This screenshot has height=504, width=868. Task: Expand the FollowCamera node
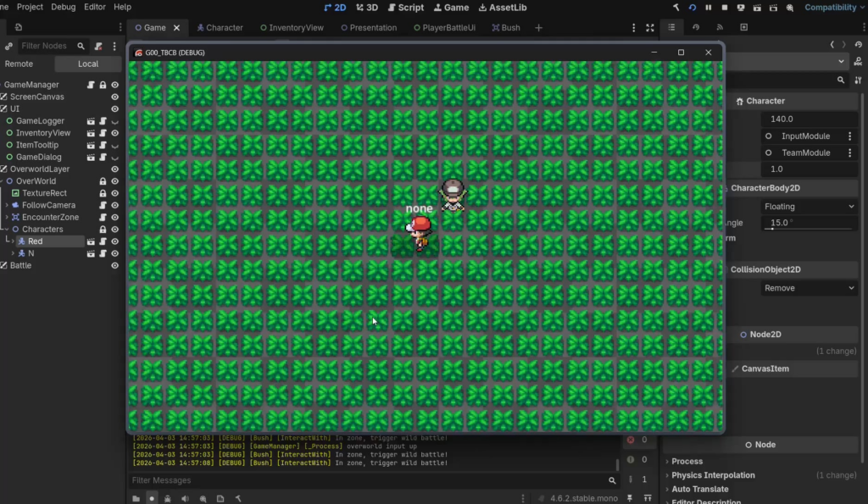pos(7,205)
